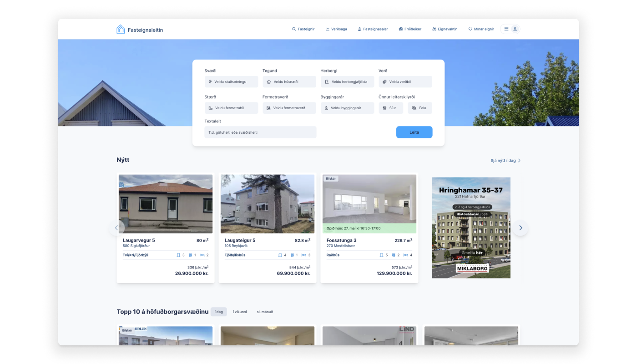Follow the Sjá nýtt í dag link
The width and height of the screenshot is (637, 364).
(506, 161)
